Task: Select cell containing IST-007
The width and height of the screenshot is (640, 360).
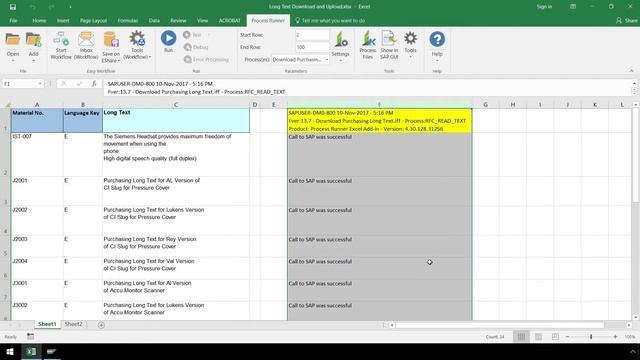Action: [37, 154]
